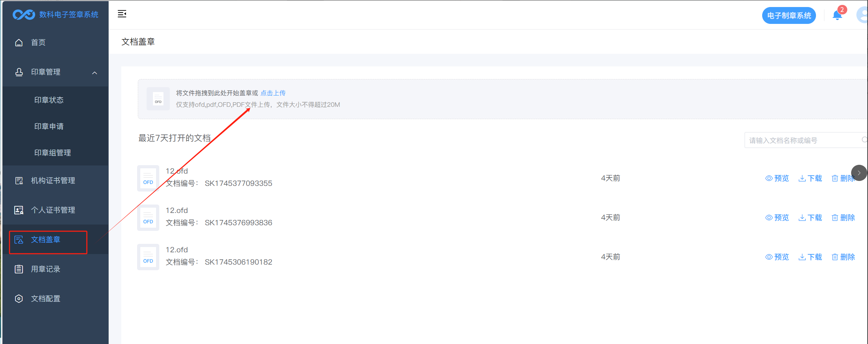Select 印章申请 in the sidebar
Screen dimensions: 868x344
tap(49, 126)
